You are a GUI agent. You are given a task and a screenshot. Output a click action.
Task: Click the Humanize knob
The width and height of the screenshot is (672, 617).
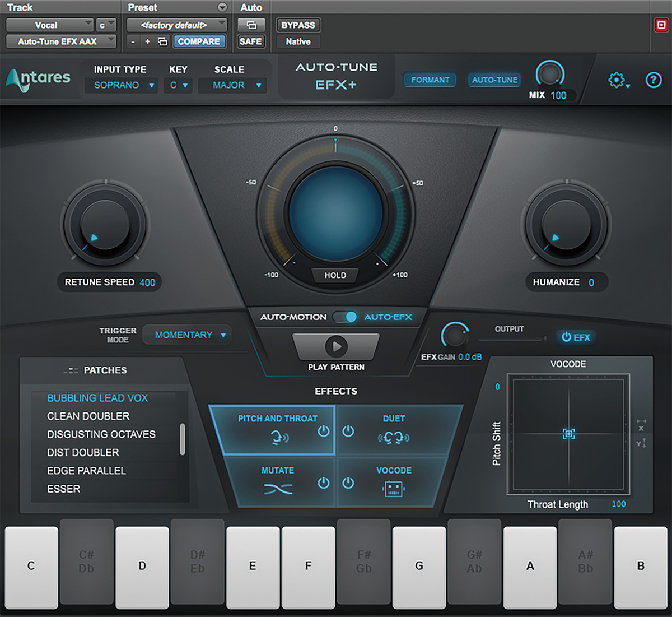coord(566,224)
